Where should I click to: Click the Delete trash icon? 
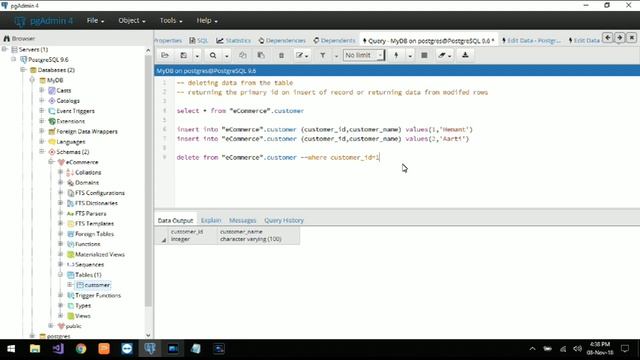pyautogui.click(x=281, y=55)
